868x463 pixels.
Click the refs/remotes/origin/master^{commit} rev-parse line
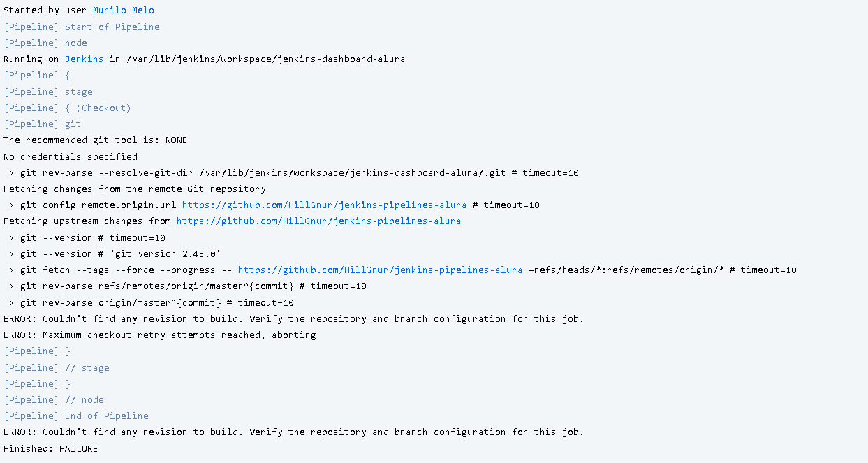[x=188, y=286]
